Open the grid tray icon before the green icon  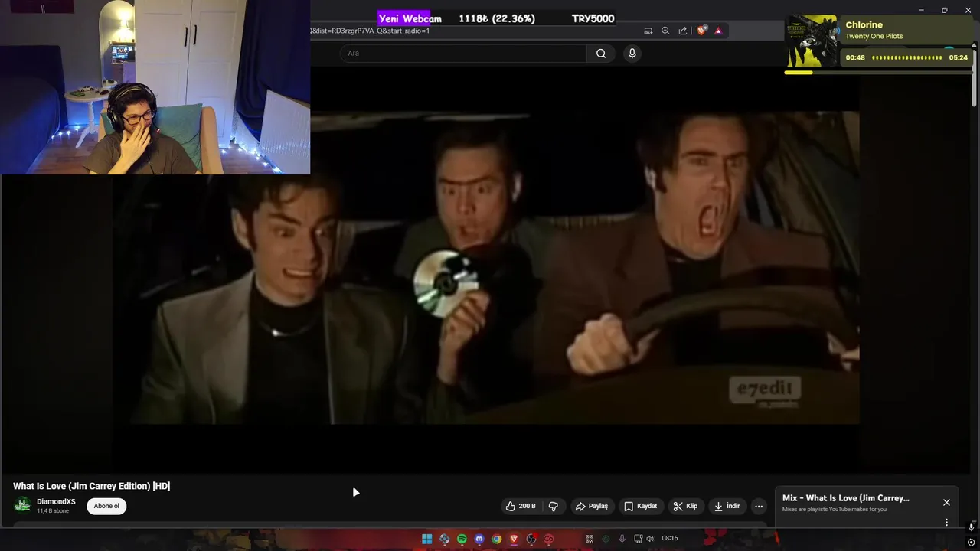(590, 539)
